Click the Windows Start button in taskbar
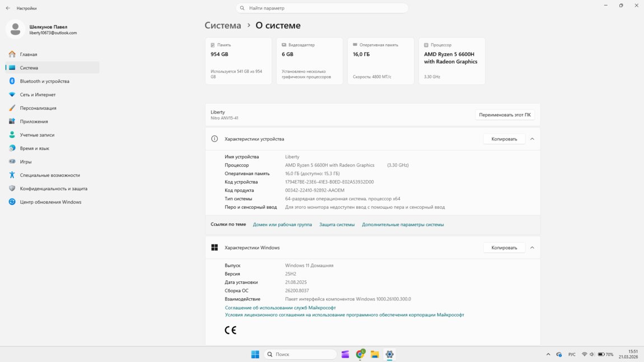Screen dimensions: 644x362 [255, 354]
